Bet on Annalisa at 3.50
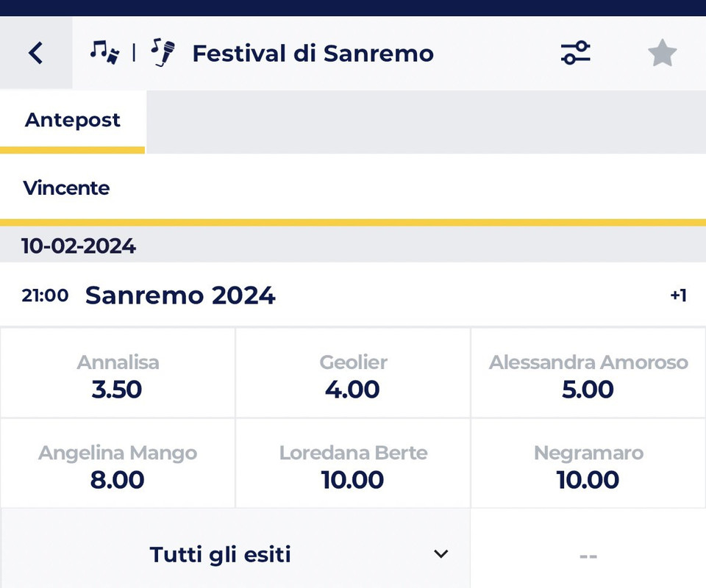706x588 pixels. [118, 373]
